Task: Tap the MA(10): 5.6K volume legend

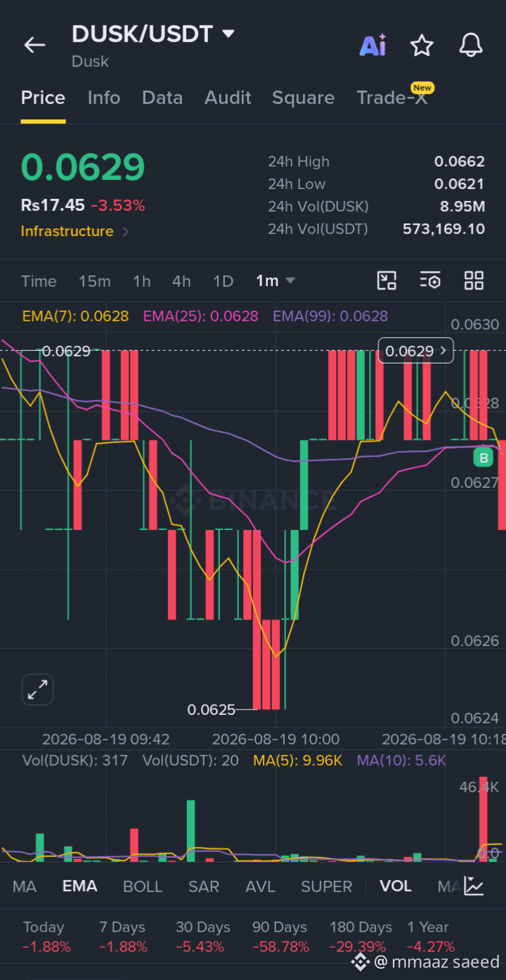Action: (401, 761)
